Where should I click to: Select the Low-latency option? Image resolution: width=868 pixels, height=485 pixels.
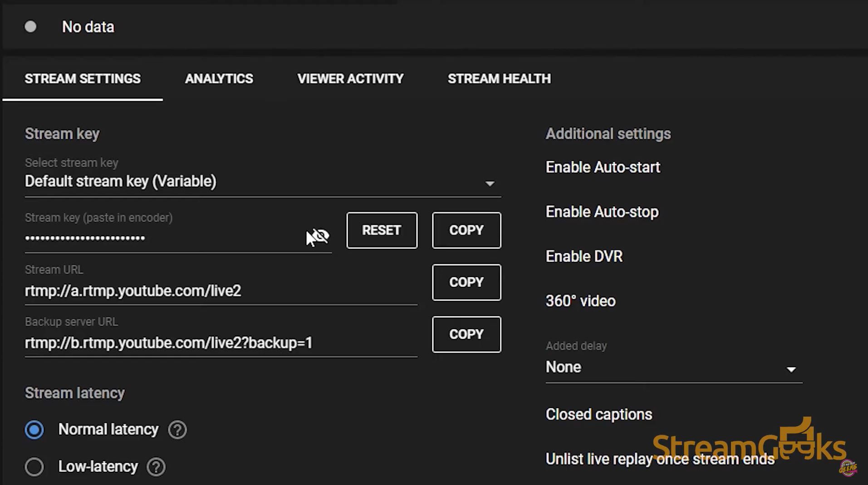[34, 466]
